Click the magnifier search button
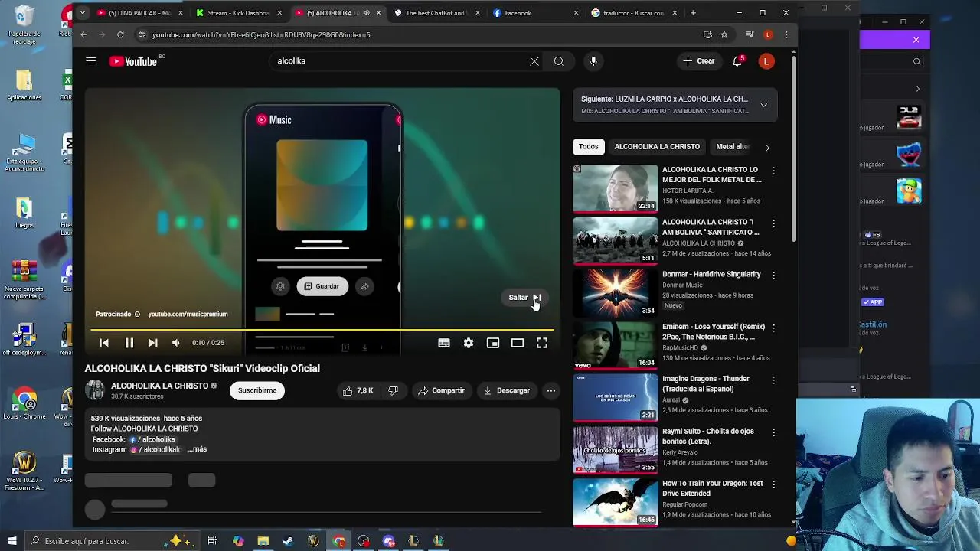Viewport: 980px width, 551px height. [559, 61]
